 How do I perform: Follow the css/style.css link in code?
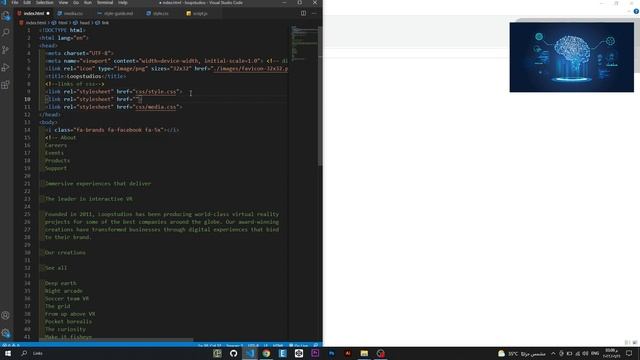[x=156, y=91]
